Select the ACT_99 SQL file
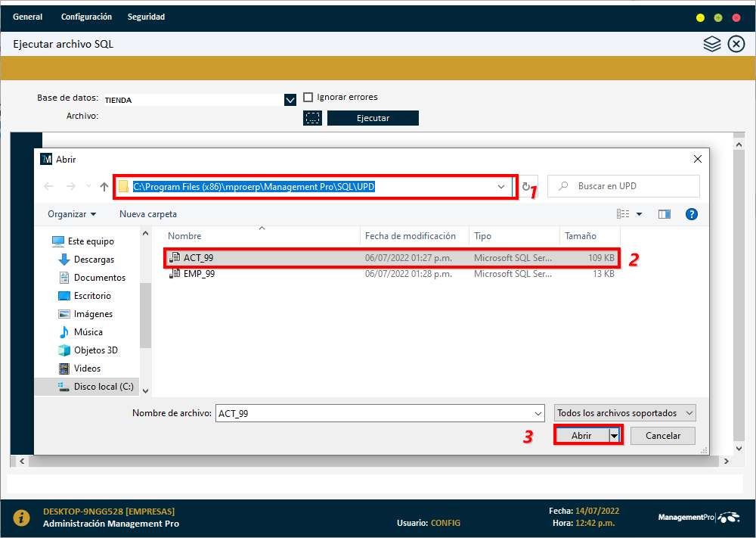 [x=199, y=258]
